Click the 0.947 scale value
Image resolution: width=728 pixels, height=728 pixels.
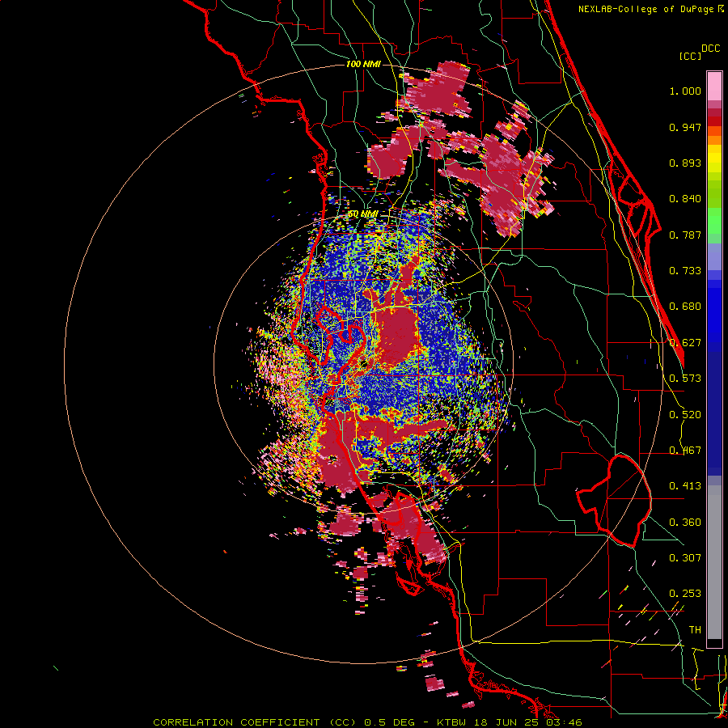tap(685, 127)
